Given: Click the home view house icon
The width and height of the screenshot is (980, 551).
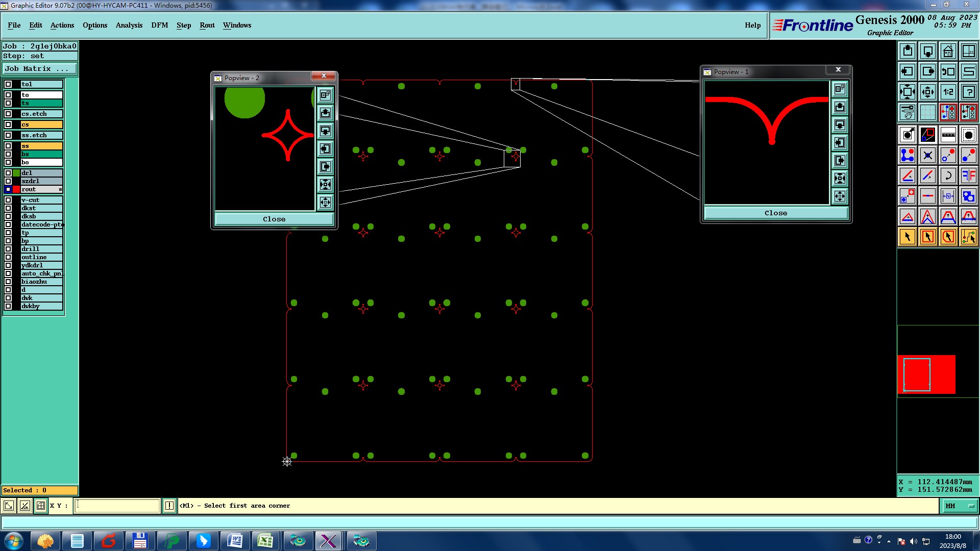Looking at the screenshot, I should click(948, 51).
